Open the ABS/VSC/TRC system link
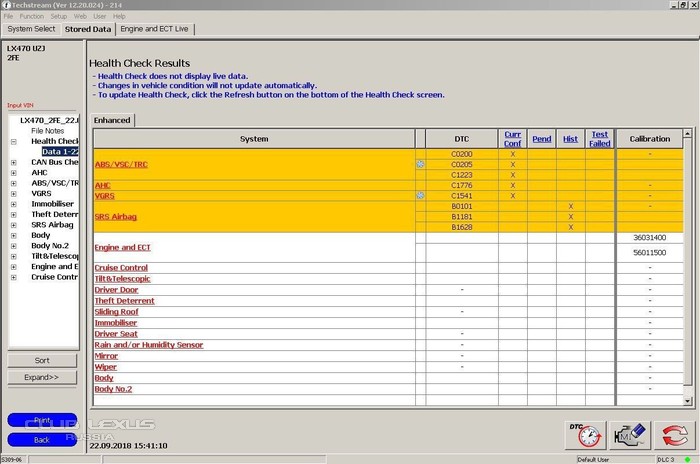 click(x=121, y=164)
